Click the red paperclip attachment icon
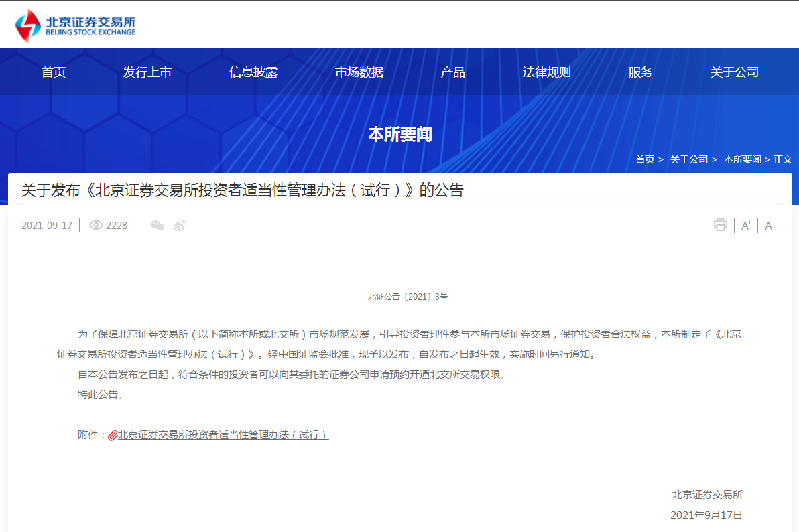 [113, 435]
